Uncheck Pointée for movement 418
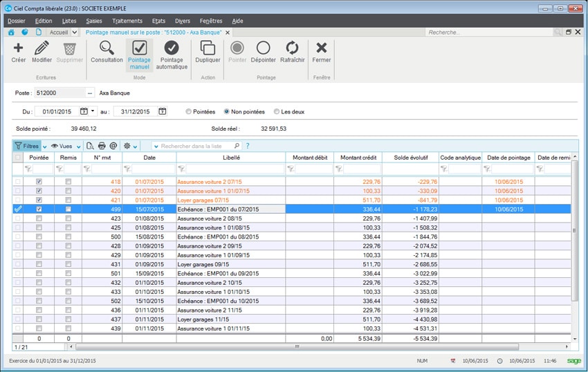The image size is (588, 372). pos(39,181)
